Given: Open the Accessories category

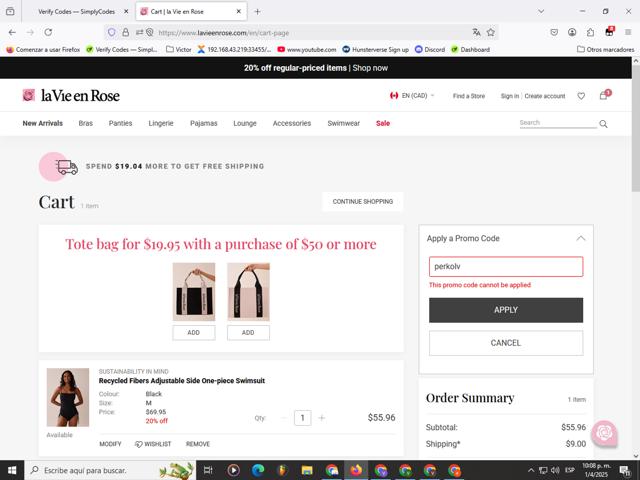Looking at the screenshot, I should tap(292, 123).
